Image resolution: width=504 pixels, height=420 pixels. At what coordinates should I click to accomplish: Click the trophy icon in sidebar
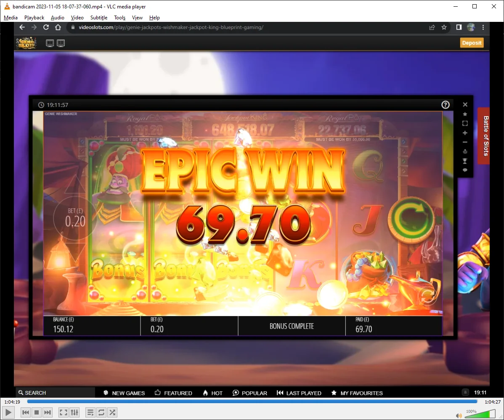(x=465, y=161)
